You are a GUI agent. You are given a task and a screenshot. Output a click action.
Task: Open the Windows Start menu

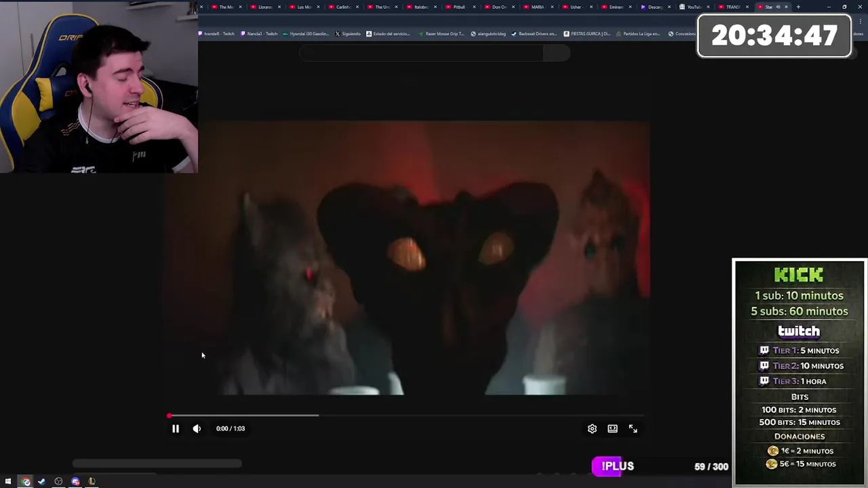tap(8, 481)
